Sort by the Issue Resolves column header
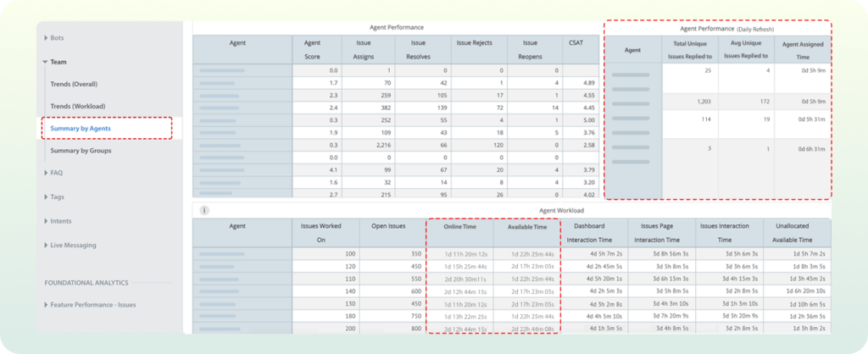The image size is (868, 354). pos(423,50)
